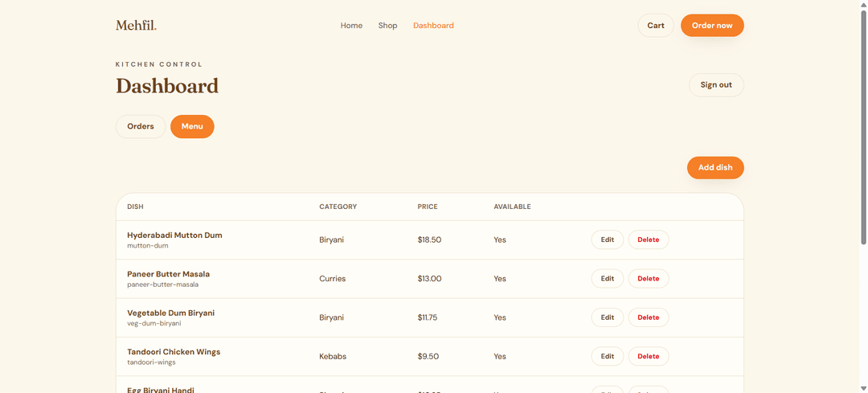Viewport: 868px width, 393px height.
Task: Select the Tandoori Chicken Wings name
Action: 174,351
